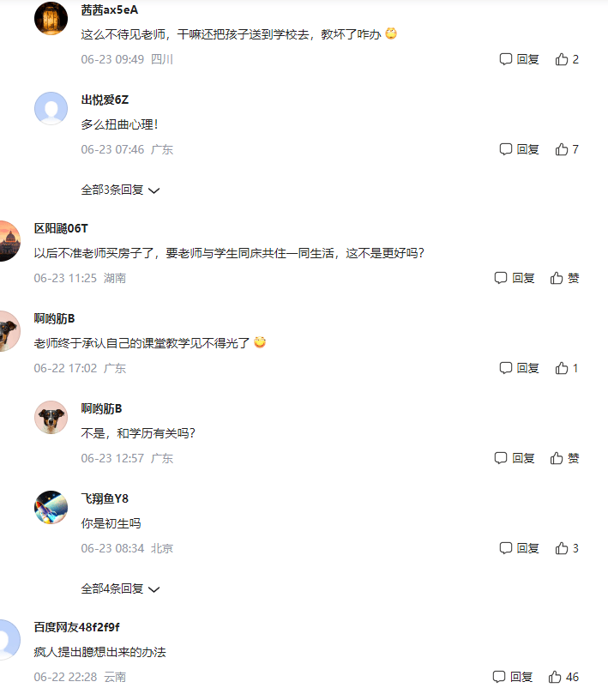Screen dimensions: 608x700
Task: Like 百度网友48f2f9f's comment with 46 likes
Action: (x=563, y=677)
